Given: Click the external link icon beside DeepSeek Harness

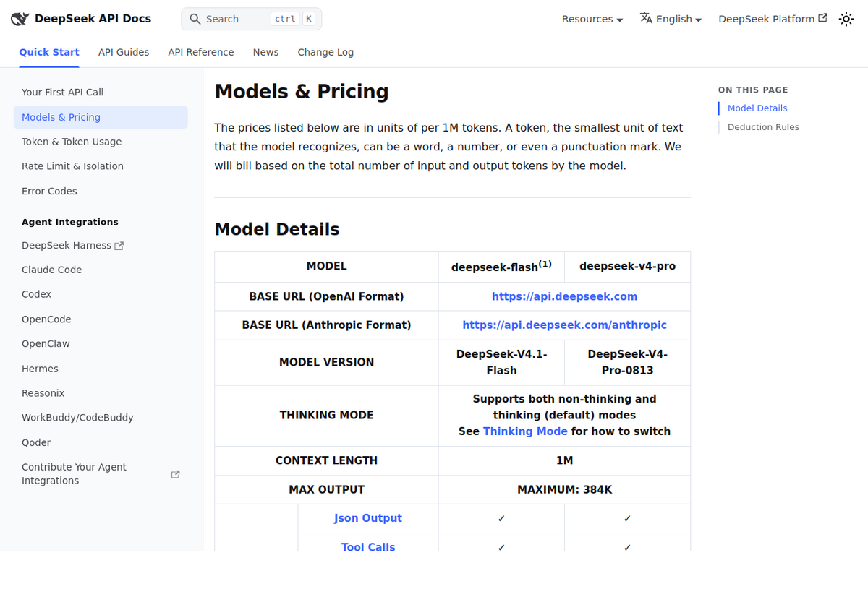Looking at the screenshot, I should click(x=119, y=246).
